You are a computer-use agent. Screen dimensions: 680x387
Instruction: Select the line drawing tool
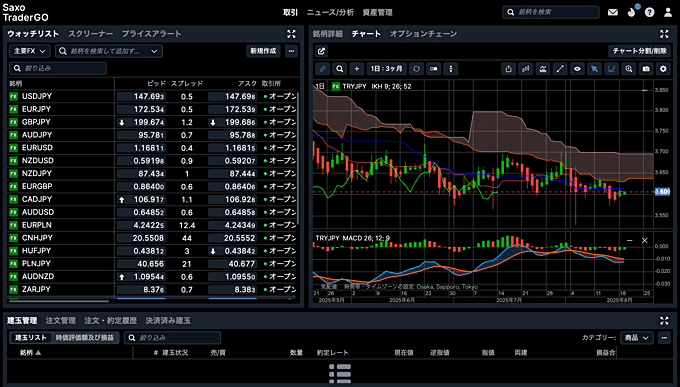tap(560, 69)
